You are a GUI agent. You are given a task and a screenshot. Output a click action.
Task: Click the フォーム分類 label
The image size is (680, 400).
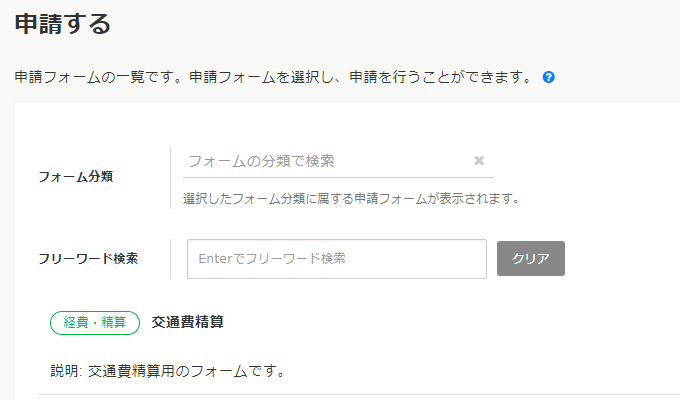(75, 177)
